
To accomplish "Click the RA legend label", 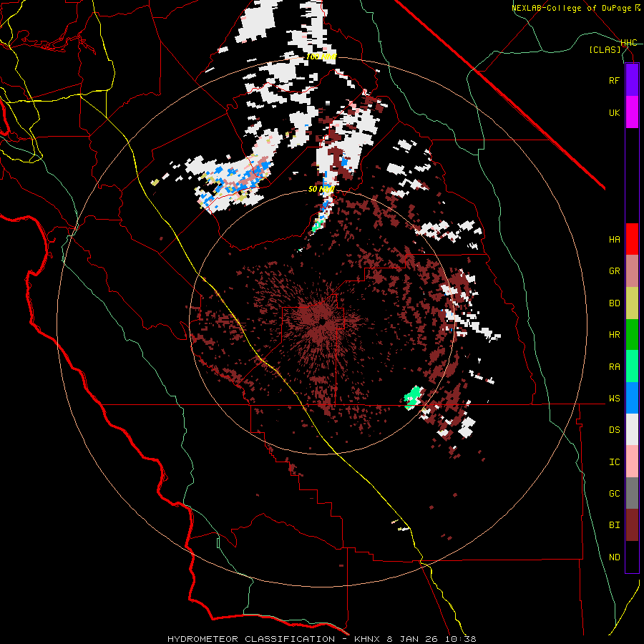I will (x=614, y=367).
